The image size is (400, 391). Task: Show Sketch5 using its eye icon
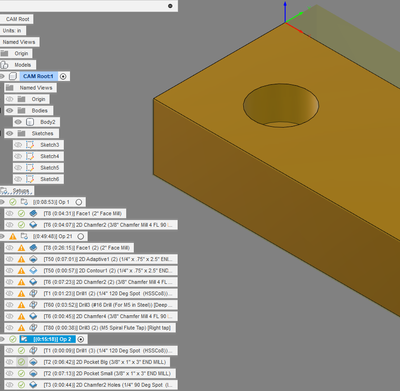tap(18, 168)
